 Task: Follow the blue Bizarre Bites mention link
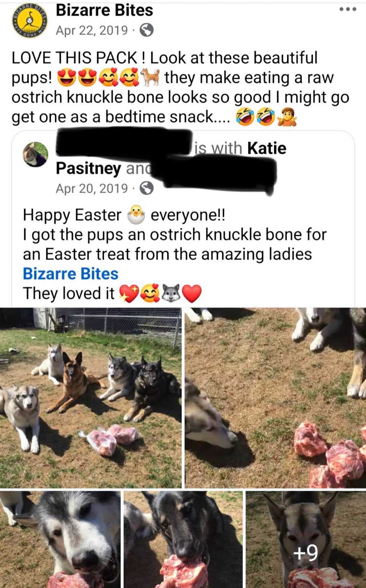pyautogui.click(x=70, y=273)
